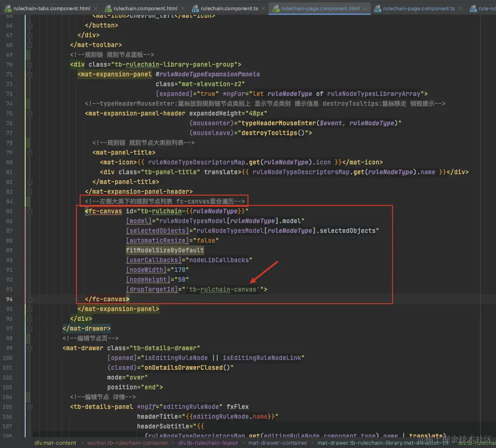This screenshot has width=496, height=448.
Task: Place cursor on fitModelSizeByDefault attribute
Action: click(x=165, y=250)
